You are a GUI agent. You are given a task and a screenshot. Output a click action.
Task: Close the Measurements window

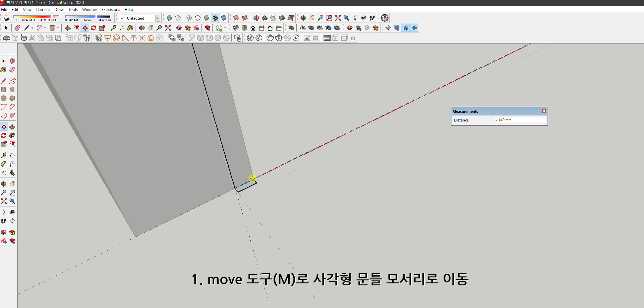tap(544, 111)
